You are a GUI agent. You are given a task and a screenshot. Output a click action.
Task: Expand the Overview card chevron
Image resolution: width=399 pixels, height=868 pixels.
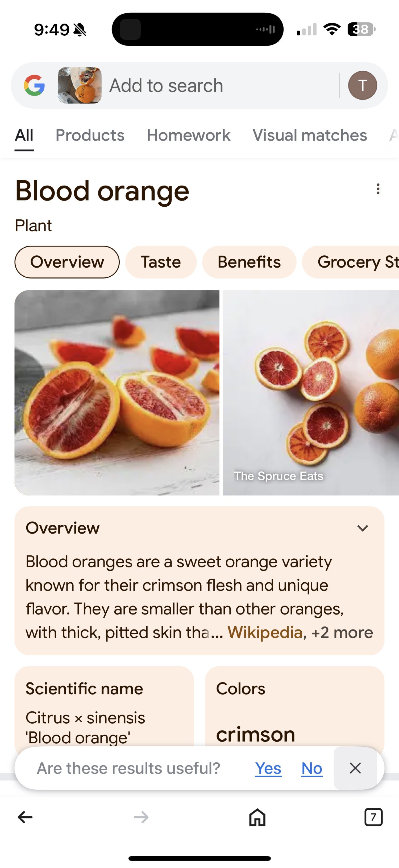pos(363,528)
